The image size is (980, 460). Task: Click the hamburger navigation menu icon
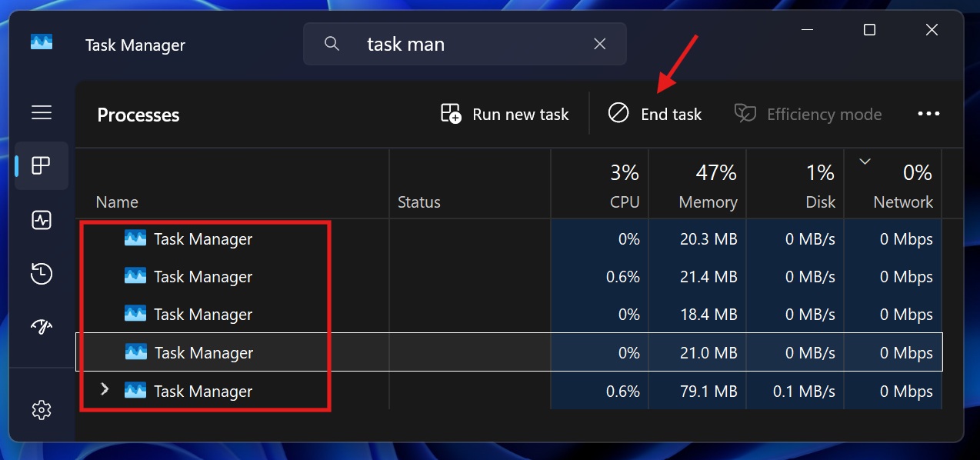click(x=41, y=112)
